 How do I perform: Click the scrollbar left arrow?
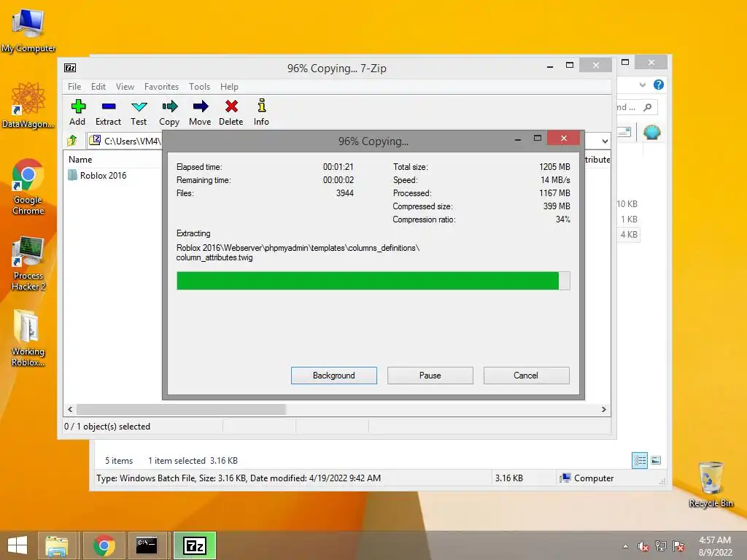tap(70, 410)
